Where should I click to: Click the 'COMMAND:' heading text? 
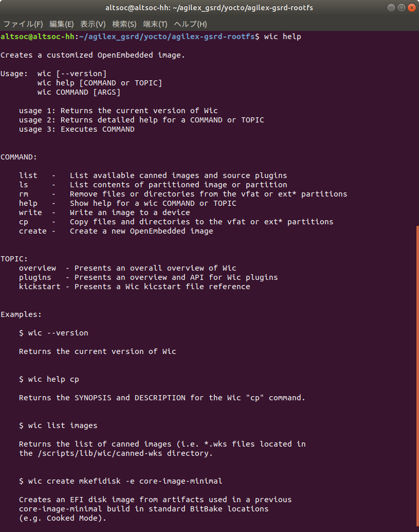pyautogui.click(x=19, y=157)
